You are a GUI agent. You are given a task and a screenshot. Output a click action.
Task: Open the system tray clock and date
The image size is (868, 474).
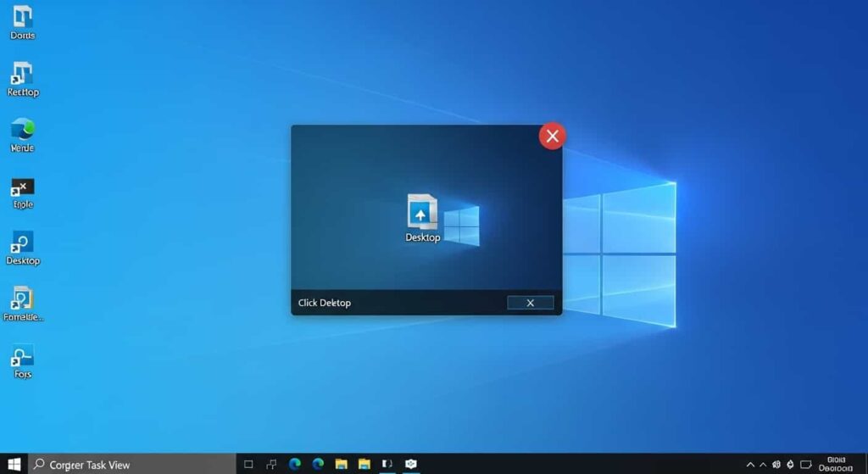click(x=839, y=464)
